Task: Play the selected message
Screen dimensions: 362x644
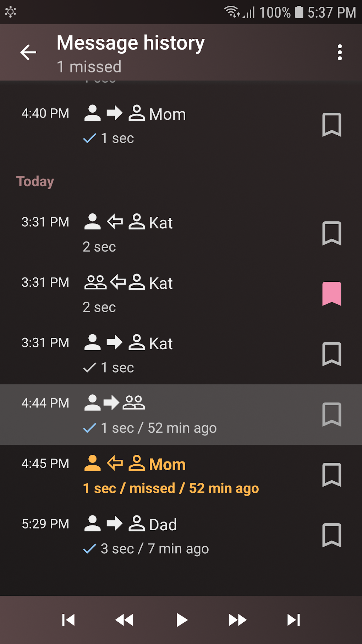Action: (181, 620)
